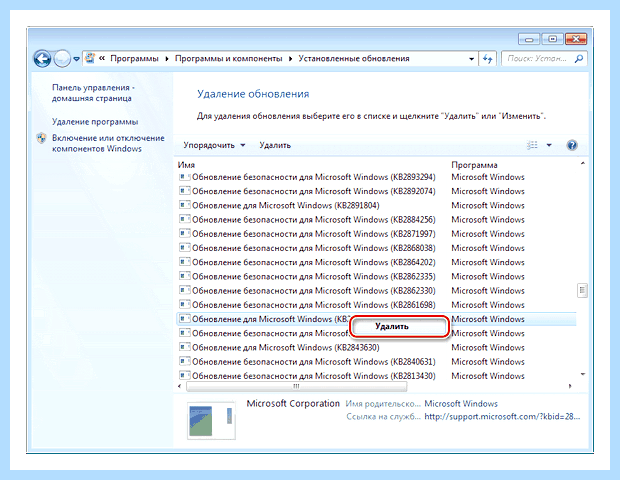Screen dimensions: 620x480
Task: Open the «Удаление программы» link
Action: coord(95,122)
